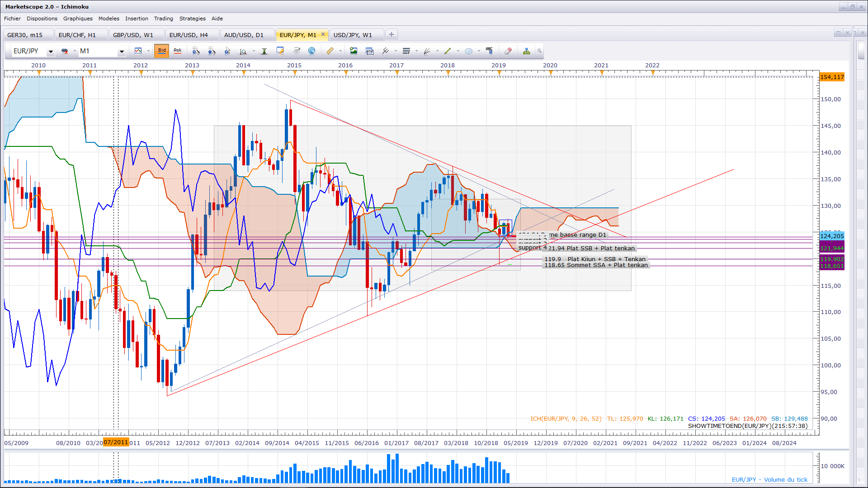Click the ABC text label tool
The width and height of the screenshot is (868, 488).
(489, 51)
